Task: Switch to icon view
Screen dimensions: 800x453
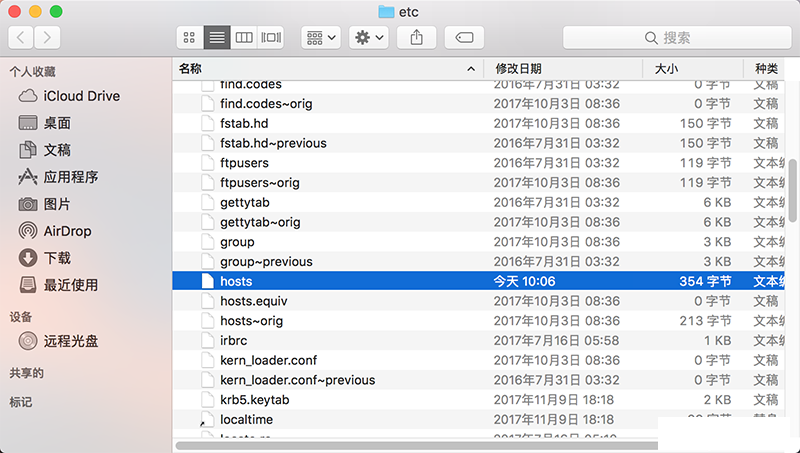Action: point(189,37)
